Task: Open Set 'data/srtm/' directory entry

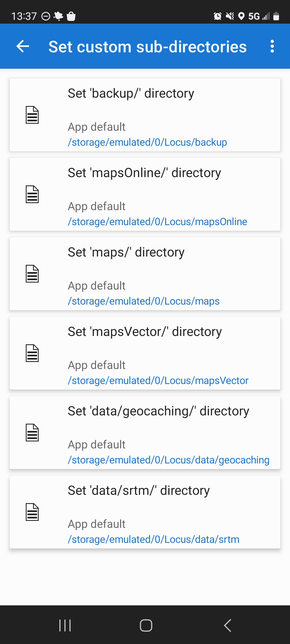Action: (139, 491)
